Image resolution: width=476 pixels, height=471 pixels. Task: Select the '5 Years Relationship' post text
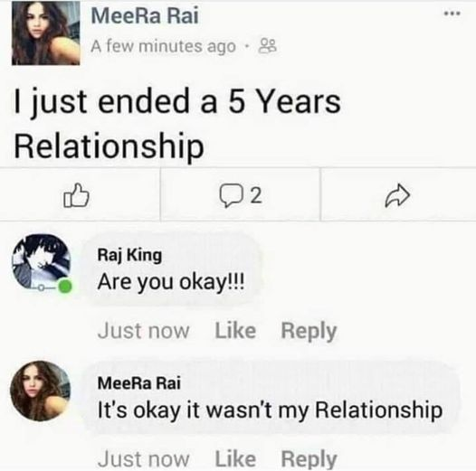177,124
